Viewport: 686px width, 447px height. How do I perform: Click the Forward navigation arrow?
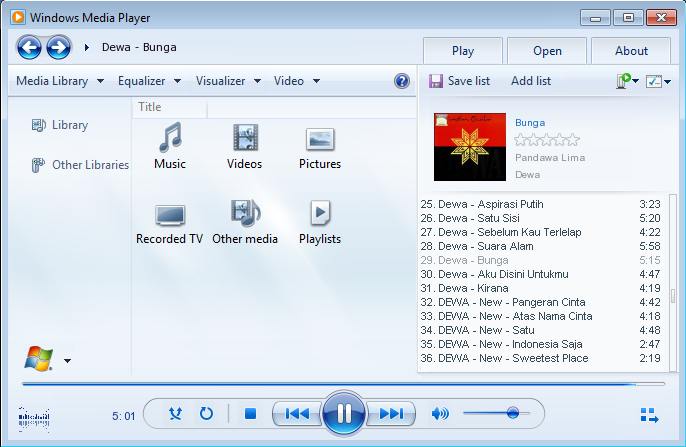tap(59, 47)
